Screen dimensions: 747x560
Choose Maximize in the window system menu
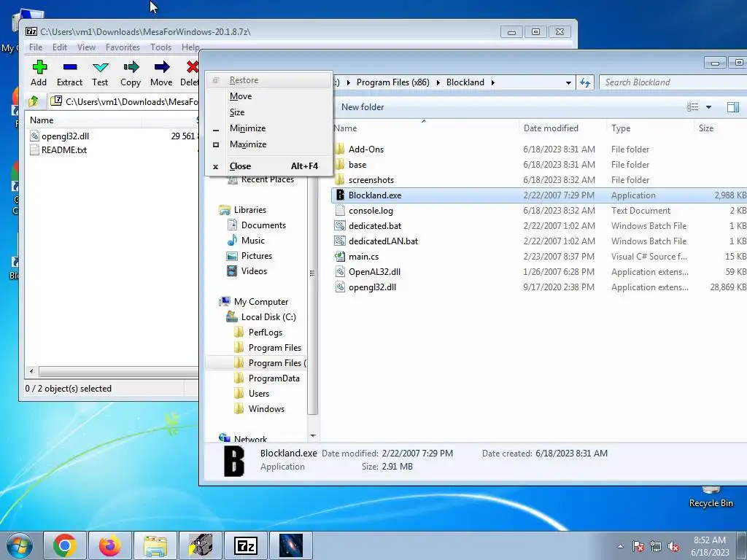269,144
